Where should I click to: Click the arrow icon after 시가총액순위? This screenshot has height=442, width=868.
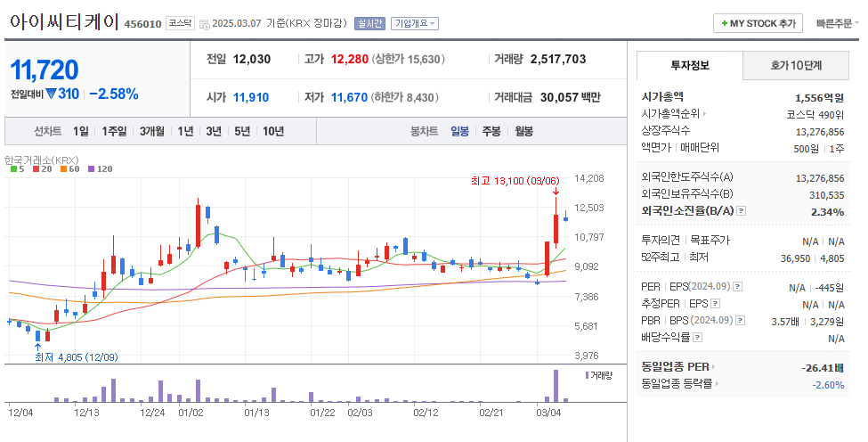[x=705, y=113]
